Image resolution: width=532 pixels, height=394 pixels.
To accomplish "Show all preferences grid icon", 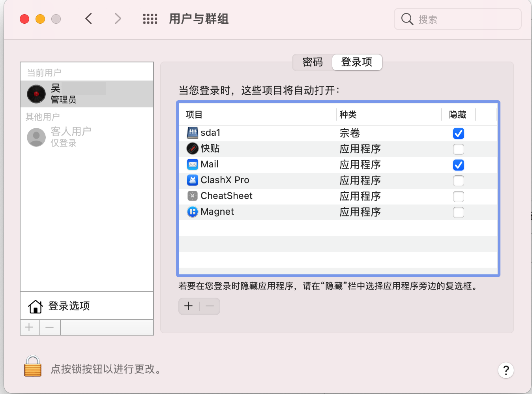I will point(150,19).
